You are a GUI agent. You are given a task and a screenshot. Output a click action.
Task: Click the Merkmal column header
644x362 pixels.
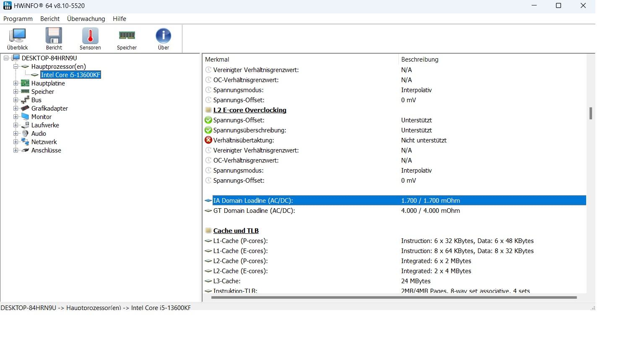(300, 59)
